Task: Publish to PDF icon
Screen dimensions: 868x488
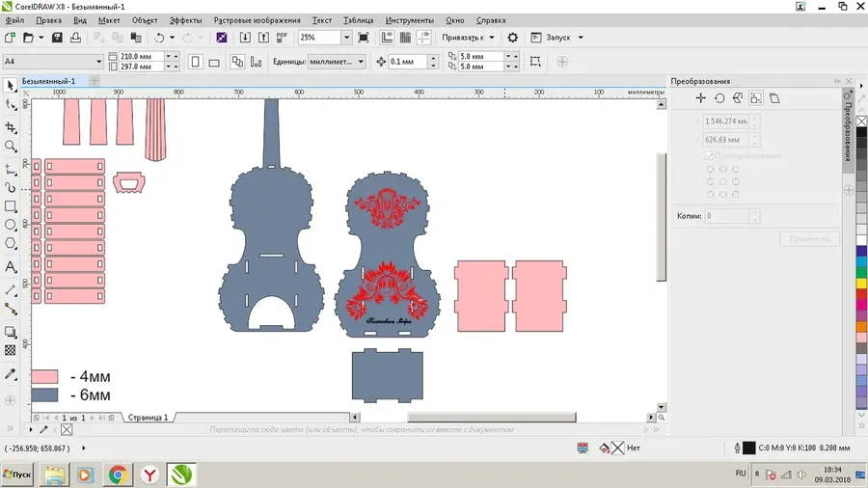Action: (283, 38)
